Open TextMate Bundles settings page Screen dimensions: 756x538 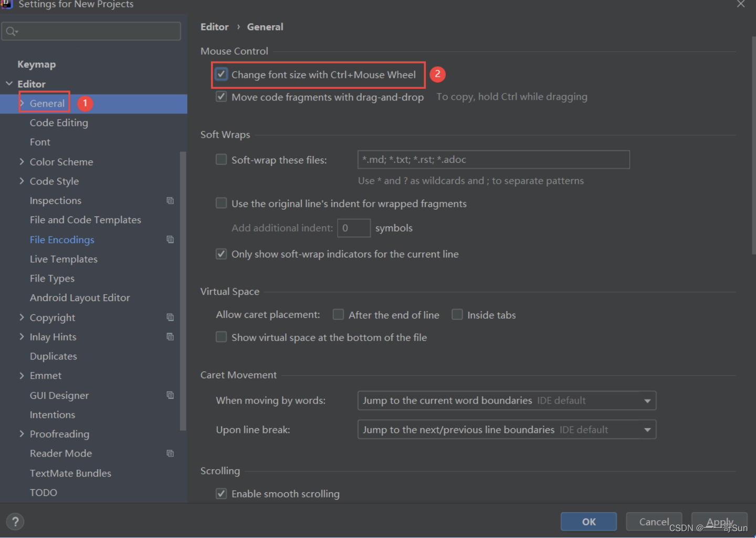coord(70,473)
